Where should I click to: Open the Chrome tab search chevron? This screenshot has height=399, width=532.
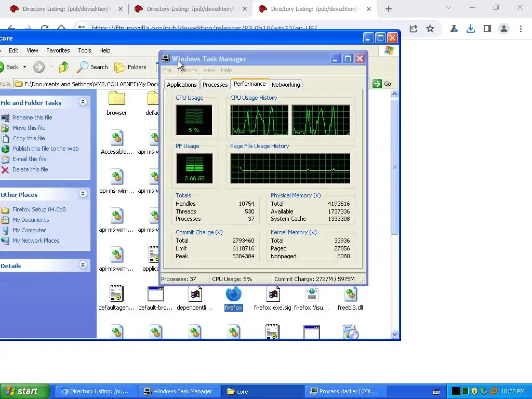coord(448,7)
